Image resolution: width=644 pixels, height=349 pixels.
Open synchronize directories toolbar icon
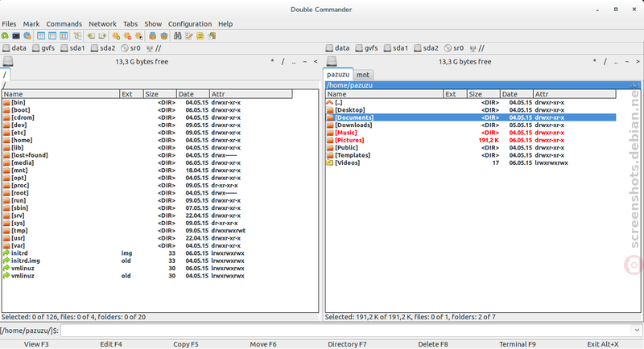(x=200, y=36)
